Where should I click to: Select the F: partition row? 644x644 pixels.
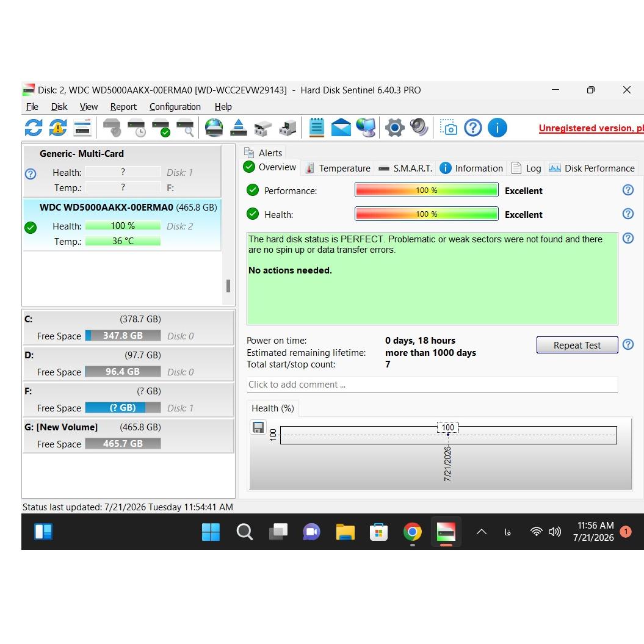click(128, 400)
